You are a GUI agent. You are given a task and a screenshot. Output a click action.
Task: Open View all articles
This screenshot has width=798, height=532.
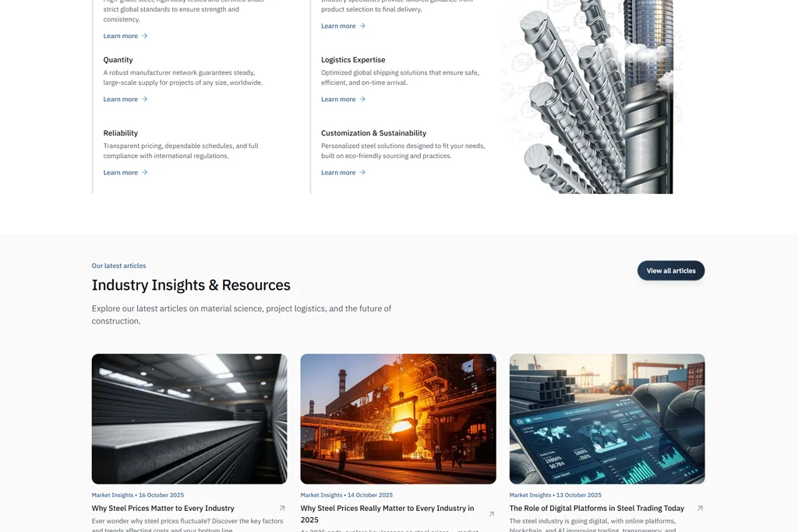(671, 270)
